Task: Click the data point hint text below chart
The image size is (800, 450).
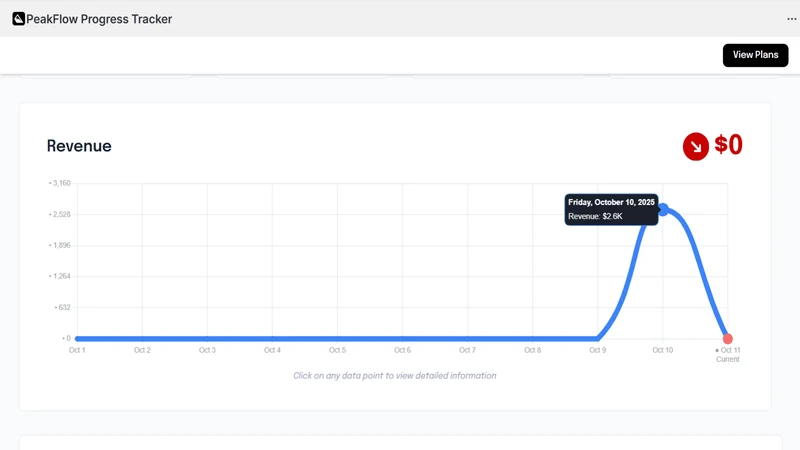Action: (394, 376)
